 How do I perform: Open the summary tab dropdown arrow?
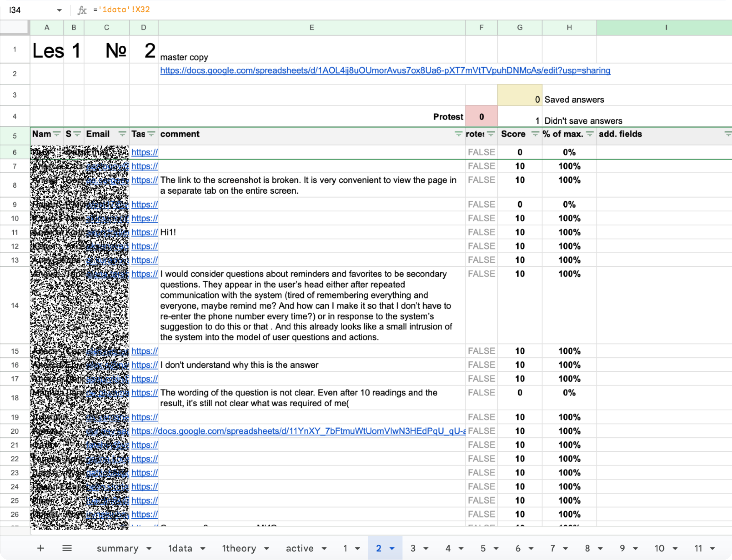click(149, 549)
